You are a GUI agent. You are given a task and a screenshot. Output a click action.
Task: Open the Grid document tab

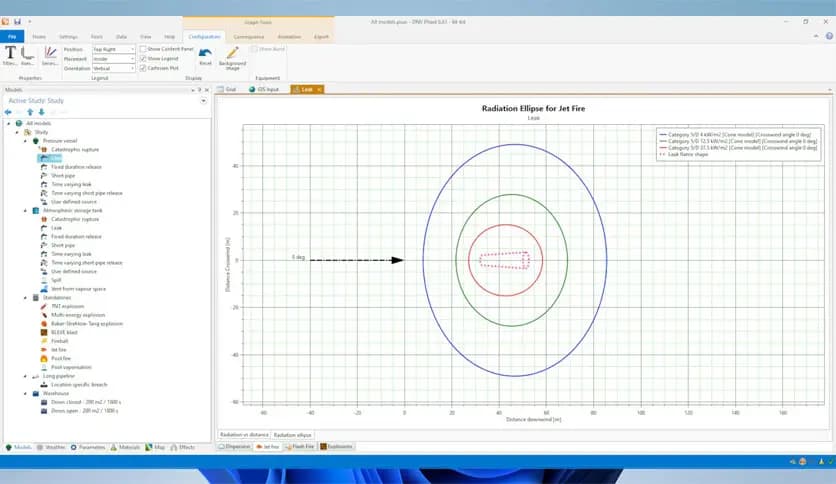click(x=227, y=90)
